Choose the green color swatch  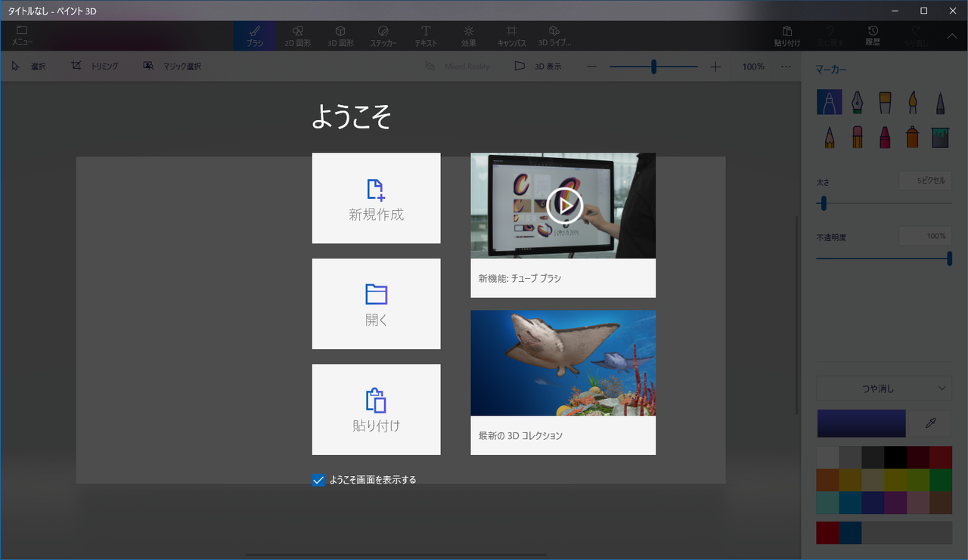point(940,481)
